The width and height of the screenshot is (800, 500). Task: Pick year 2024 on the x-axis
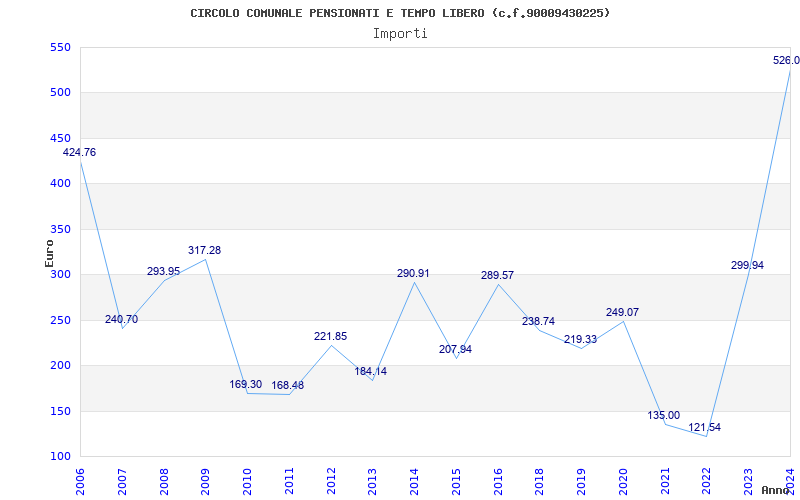[x=790, y=478]
